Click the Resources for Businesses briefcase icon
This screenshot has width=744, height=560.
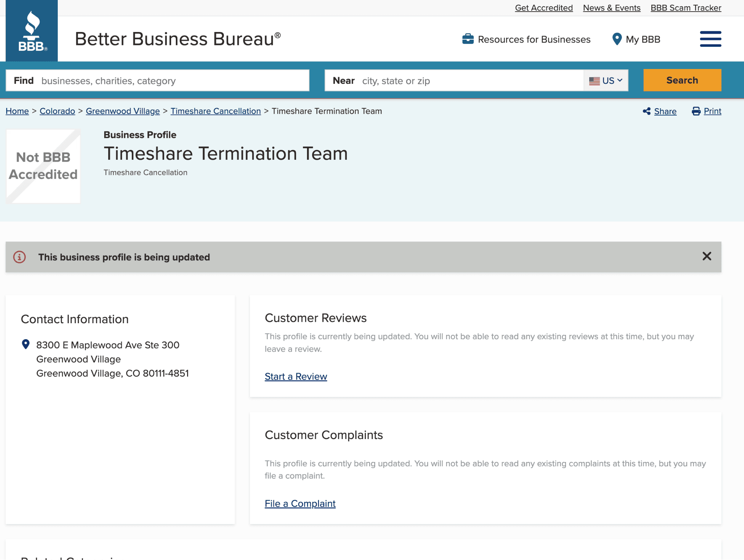(x=468, y=39)
